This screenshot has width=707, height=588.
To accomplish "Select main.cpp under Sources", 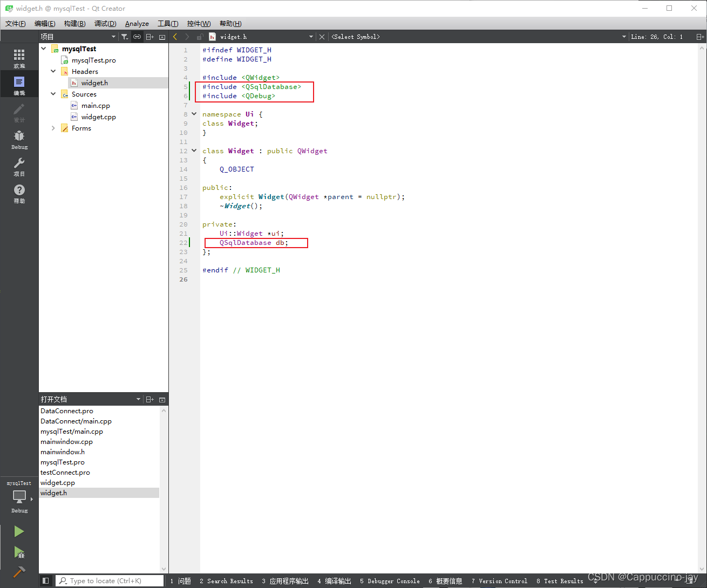I will point(96,105).
